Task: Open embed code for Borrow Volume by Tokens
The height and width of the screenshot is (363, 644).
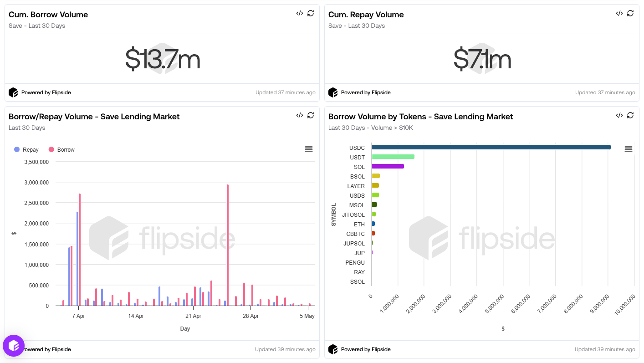Action: coord(619,115)
